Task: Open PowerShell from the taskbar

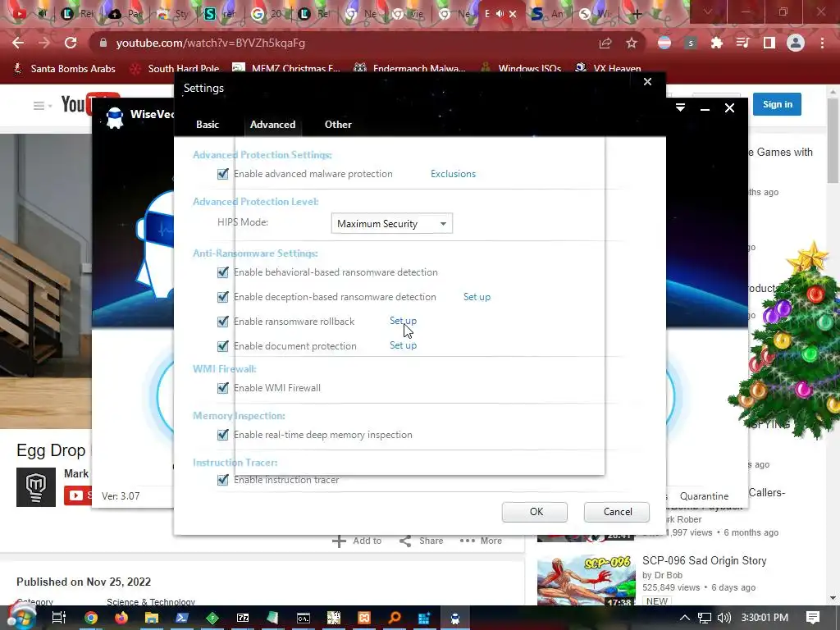Action: [182, 618]
